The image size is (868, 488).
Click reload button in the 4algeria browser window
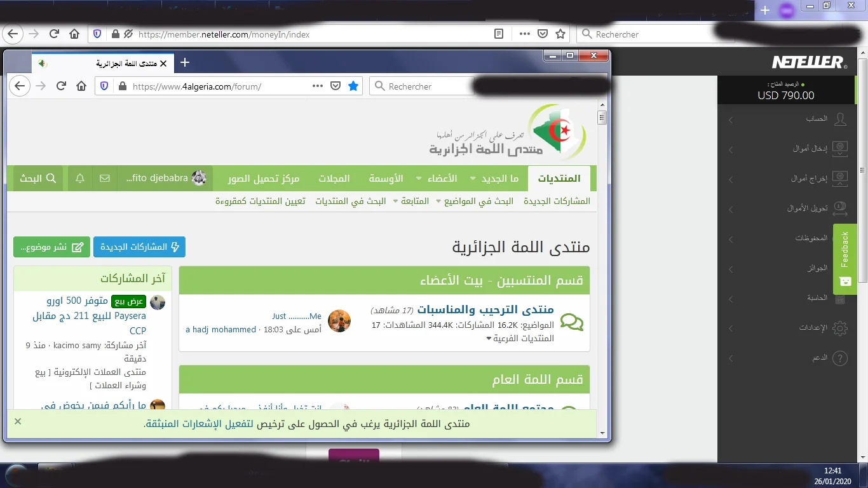tap(62, 86)
